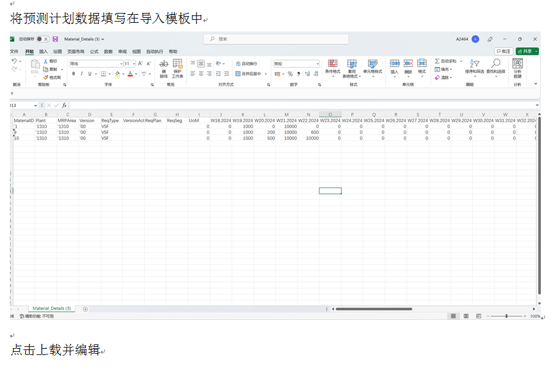Click the Comments (批注) button
This screenshot has height=392, width=555.
click(503, 51)
